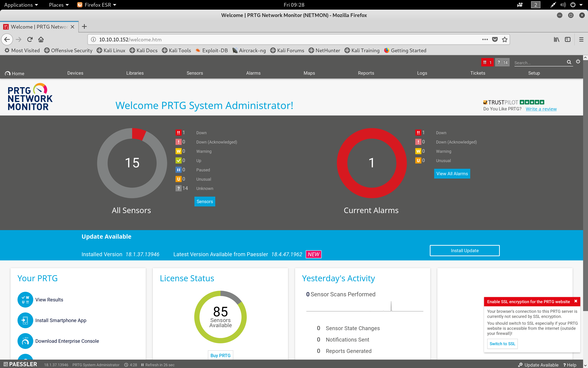Click Up status checkmark icon
Image resolution: width=588 pixels, height=368 pixels.
[178, 161]
